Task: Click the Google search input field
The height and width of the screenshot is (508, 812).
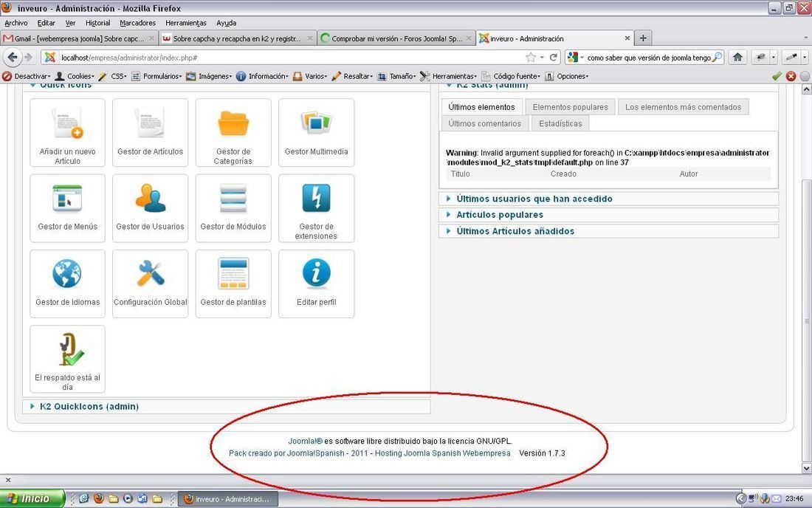Action: tap(648, 58)
